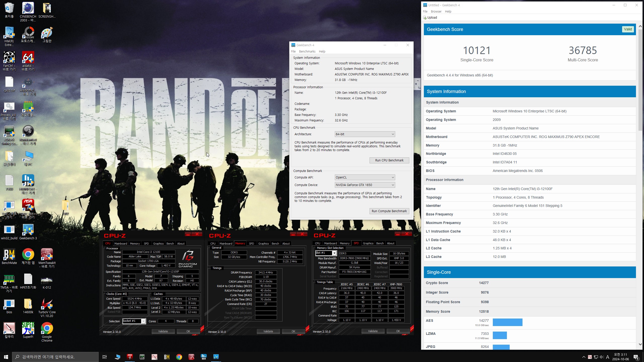Click Chrome icon in the taskbar
Image resolution: width=644 pixels, height=362 pixels.
click(x=179, y=357)
